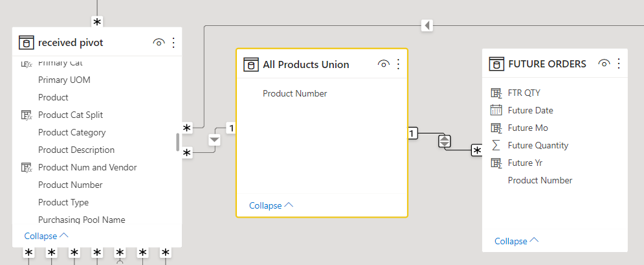The image size is (644, 265).
Task: Click the FTR QTY calculated column icon
Action: tap(496, 93)
